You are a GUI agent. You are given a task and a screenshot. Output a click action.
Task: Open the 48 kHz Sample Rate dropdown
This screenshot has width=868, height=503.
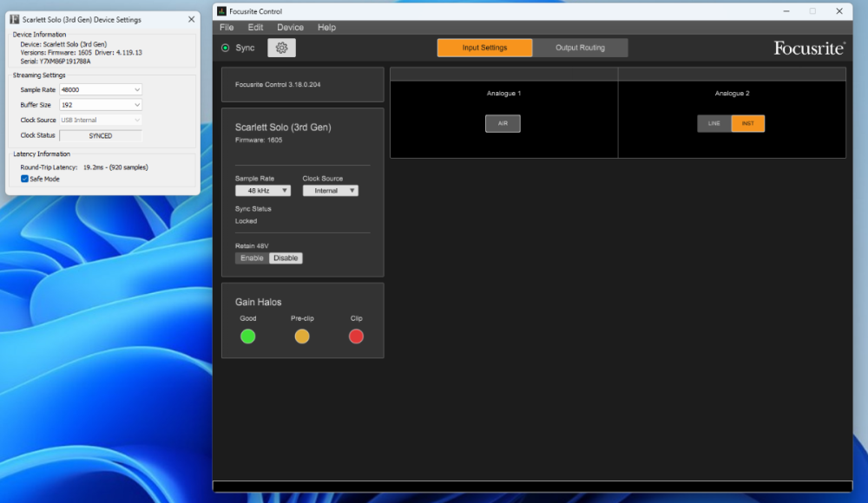click(262, 190)
